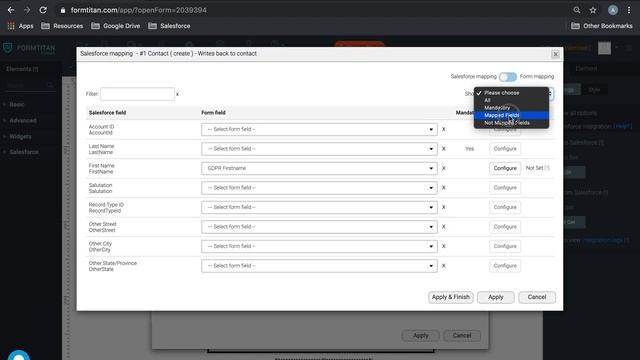The image size is (640, 360).
Task: Click Apply in the background dialog
Action: pos(420,336)
